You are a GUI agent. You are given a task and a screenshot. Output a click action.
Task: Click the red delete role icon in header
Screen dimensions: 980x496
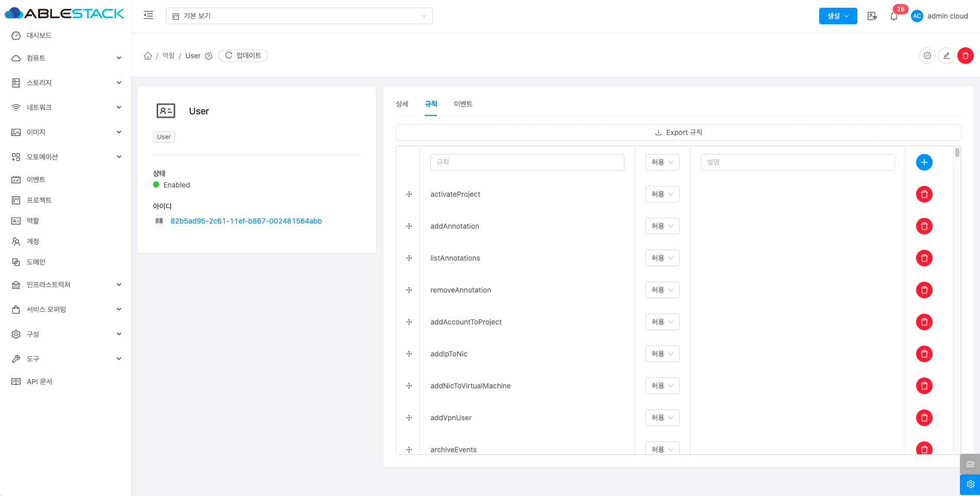pyautogui.click(x=965, y=56)
